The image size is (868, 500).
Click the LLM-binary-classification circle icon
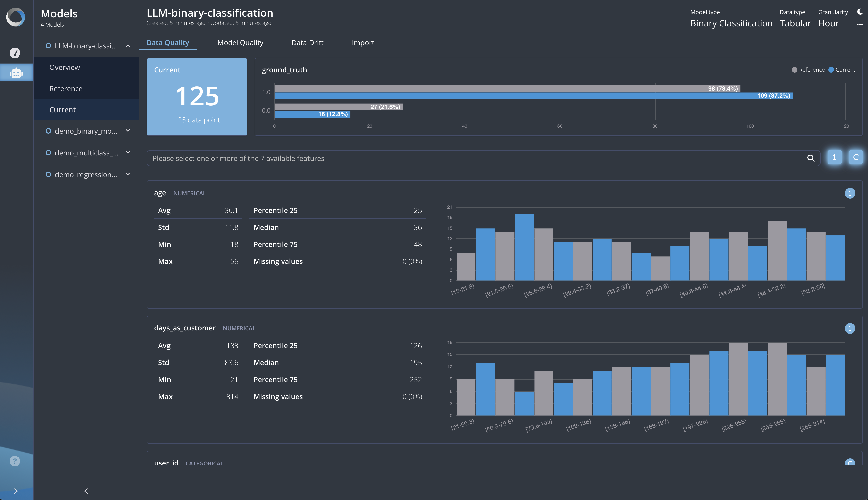(x=48, y=46)
